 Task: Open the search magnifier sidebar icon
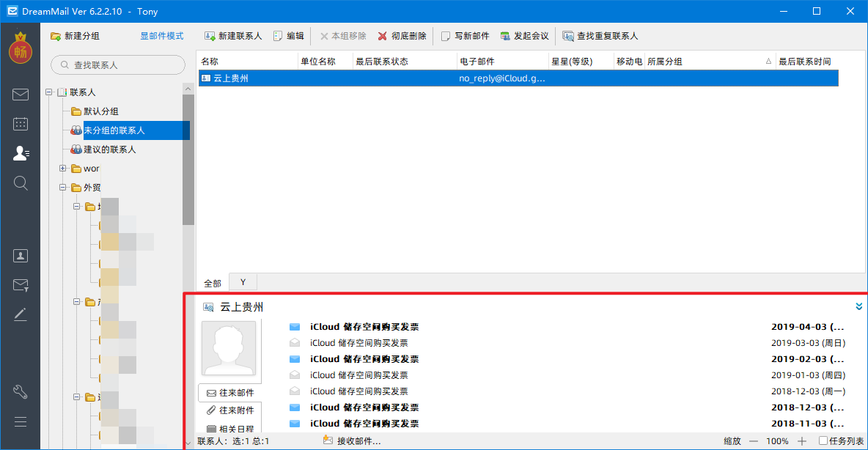coord(21,182)
